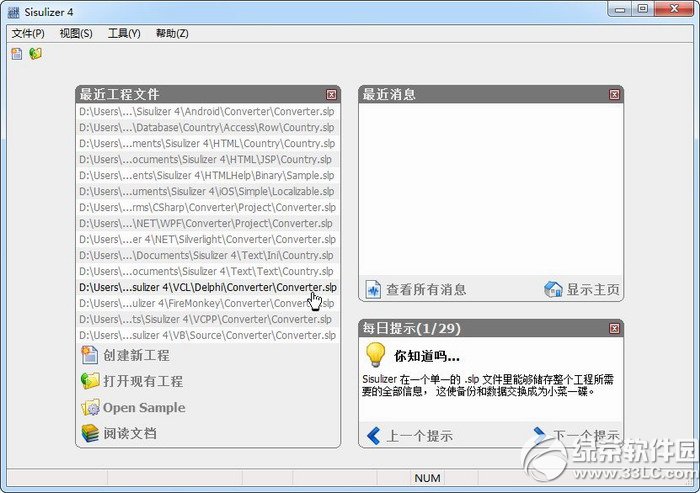Image resolution: width=700 pixels, height=493 pixels.
Task: Click the 创建新工程 icon
Action: pos(90,355)
